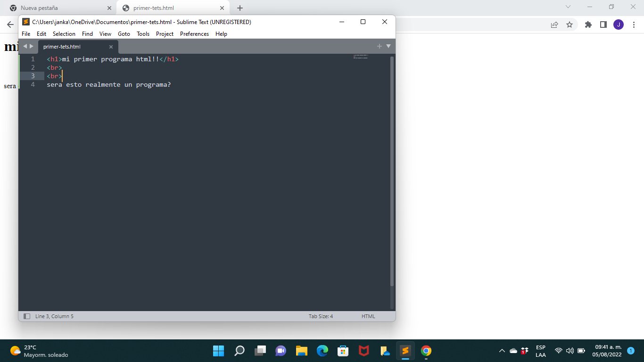
Task: Open the notification badge
Action: coord(631,351)
